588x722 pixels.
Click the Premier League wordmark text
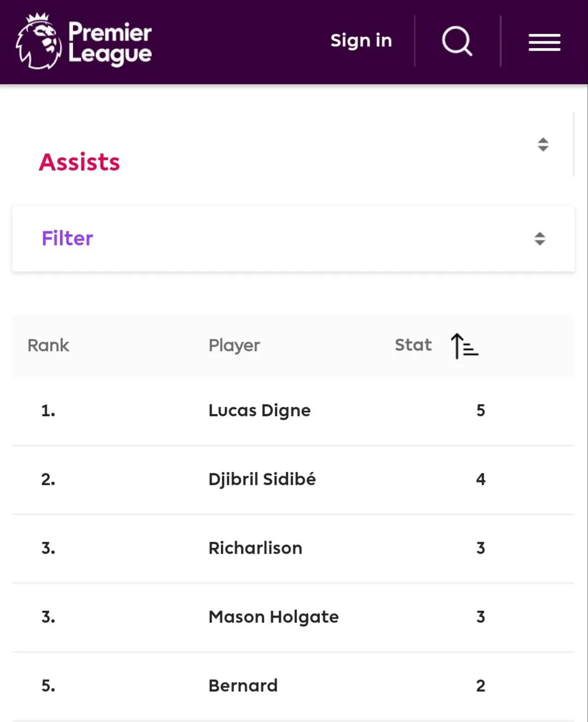(x=110, y=43)
